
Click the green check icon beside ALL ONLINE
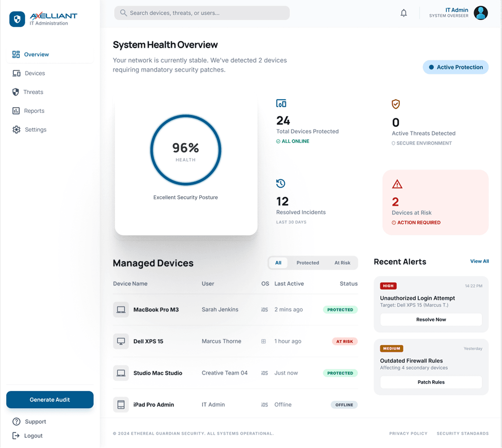click(278, 141)
